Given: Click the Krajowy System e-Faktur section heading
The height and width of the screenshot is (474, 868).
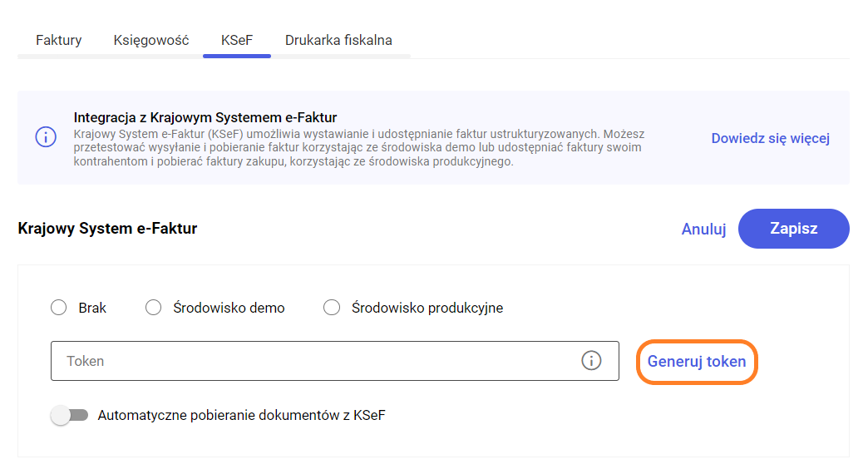Looking at the screenshot, I should coord(107,228).
